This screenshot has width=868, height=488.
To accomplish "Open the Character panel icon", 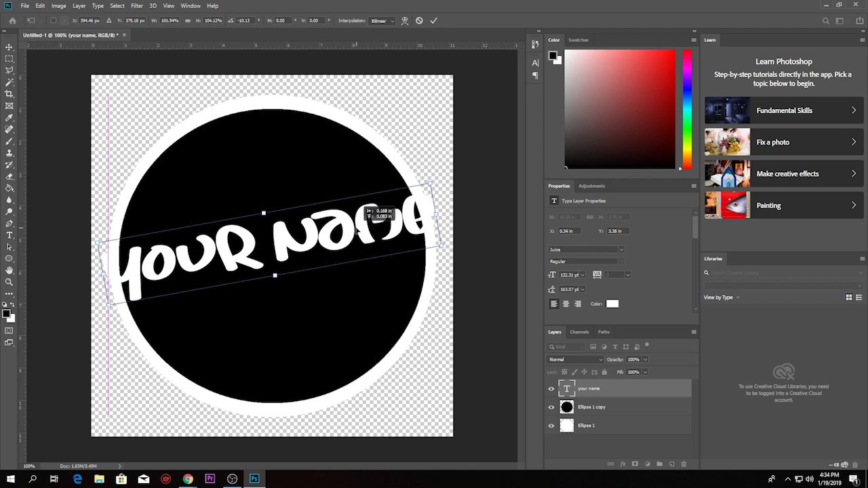I will pyautogui.click(x=535, y=63).
